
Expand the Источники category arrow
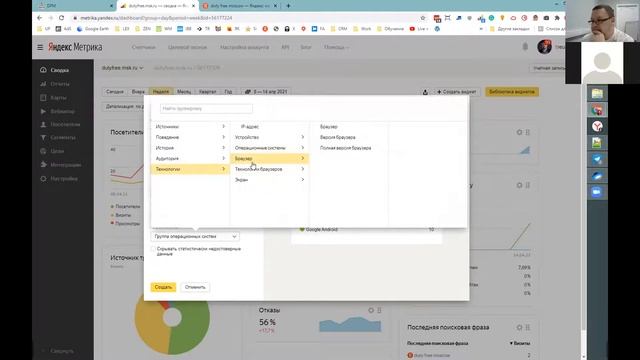tap(224, 127)
